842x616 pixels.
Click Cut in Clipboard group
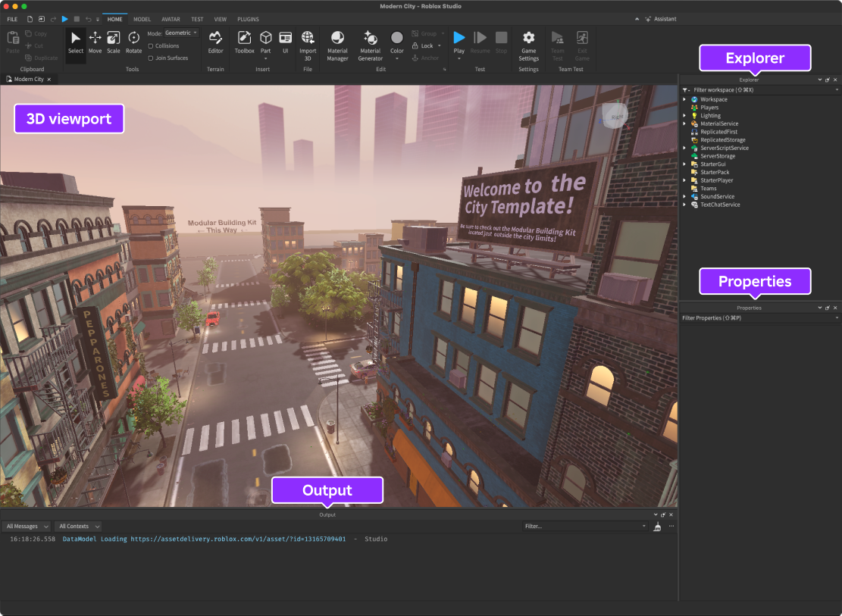point(34,45)
